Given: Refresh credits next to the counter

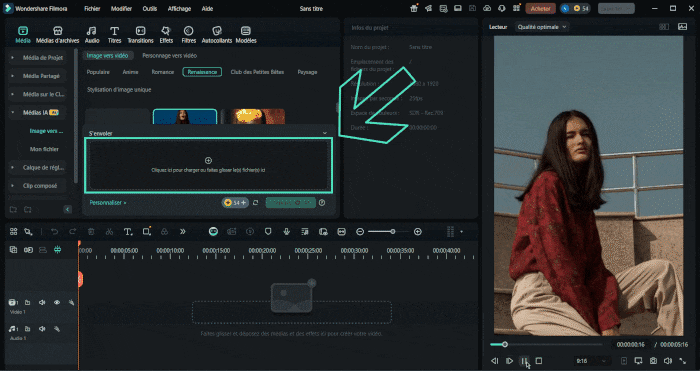Looking at the screenshot, I should click(255, 203).
